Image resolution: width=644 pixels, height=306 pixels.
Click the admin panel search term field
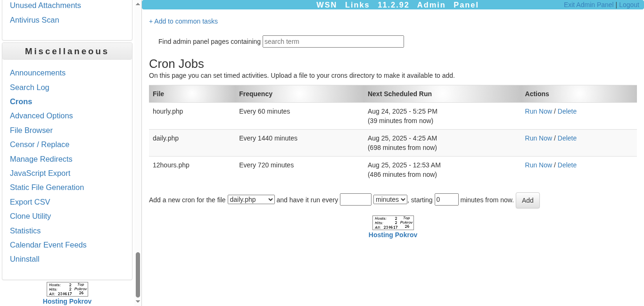tap(333, 41)
